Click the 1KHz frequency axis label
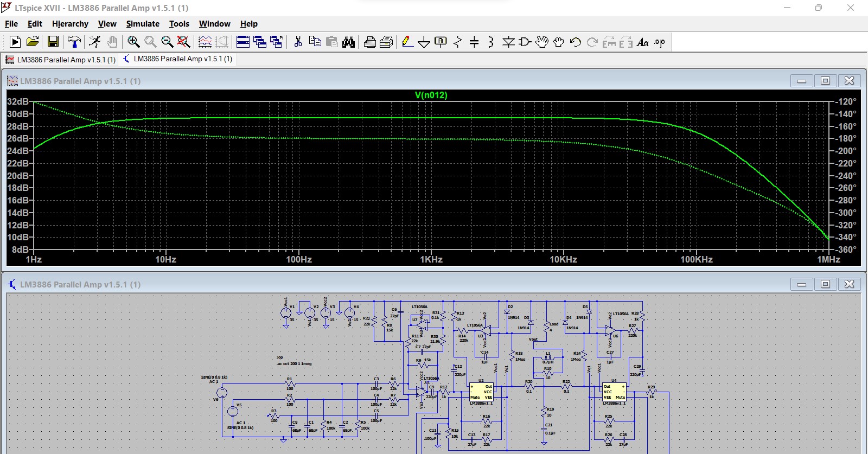The image size is (868, 454). 431,260
